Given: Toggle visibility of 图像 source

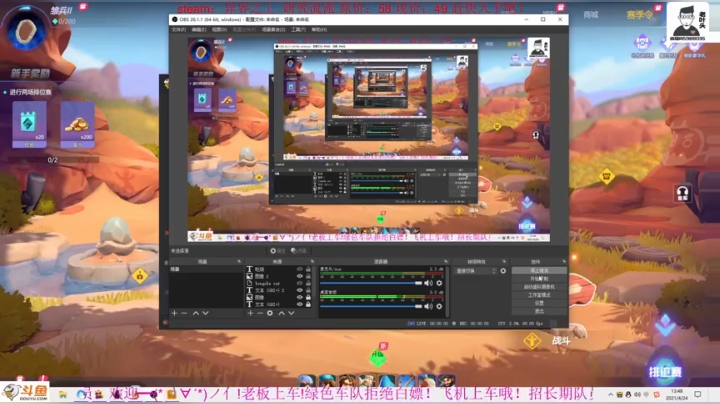Looking at the screenshot, I should tap(300, 297).
